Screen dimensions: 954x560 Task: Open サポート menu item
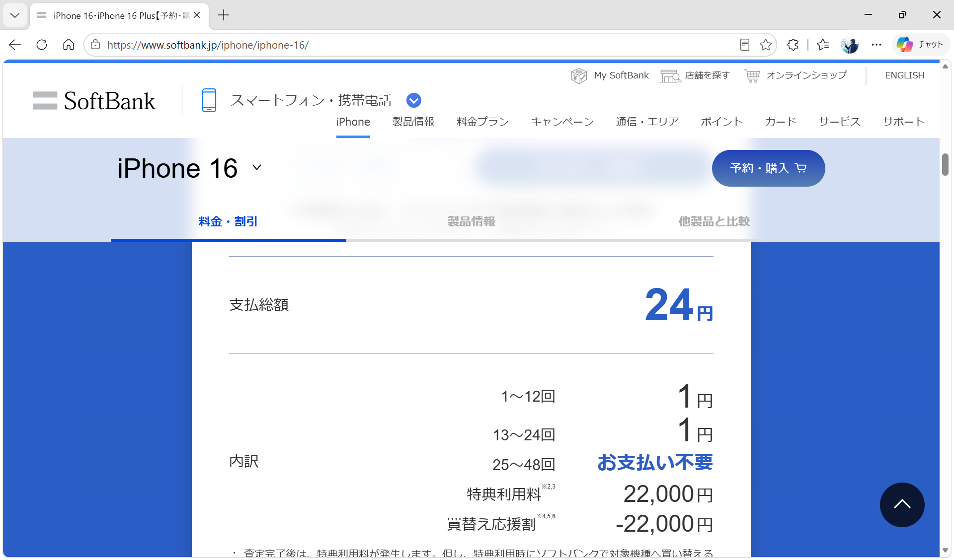click(x=903, y=122)
